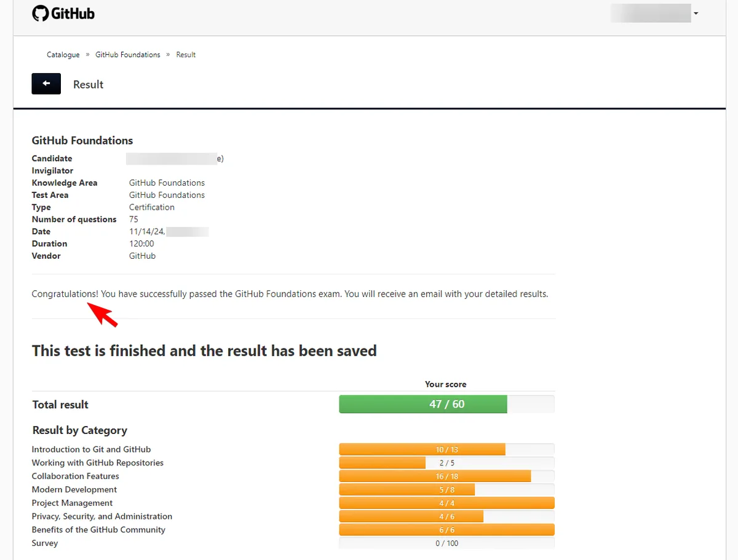The height and width of the screenshot is (560, 738).
Task: Click the GitHub Foundations heading
Action: coord(82,141)
